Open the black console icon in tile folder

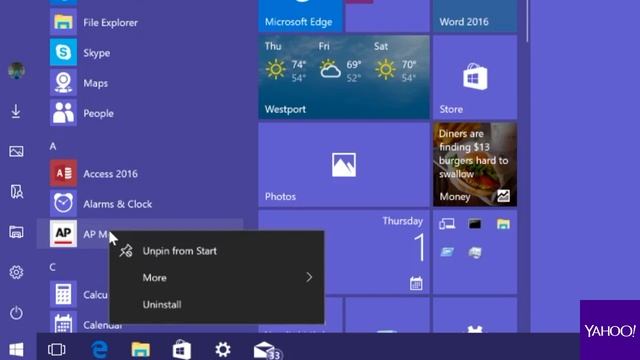(x=475, y=224)
